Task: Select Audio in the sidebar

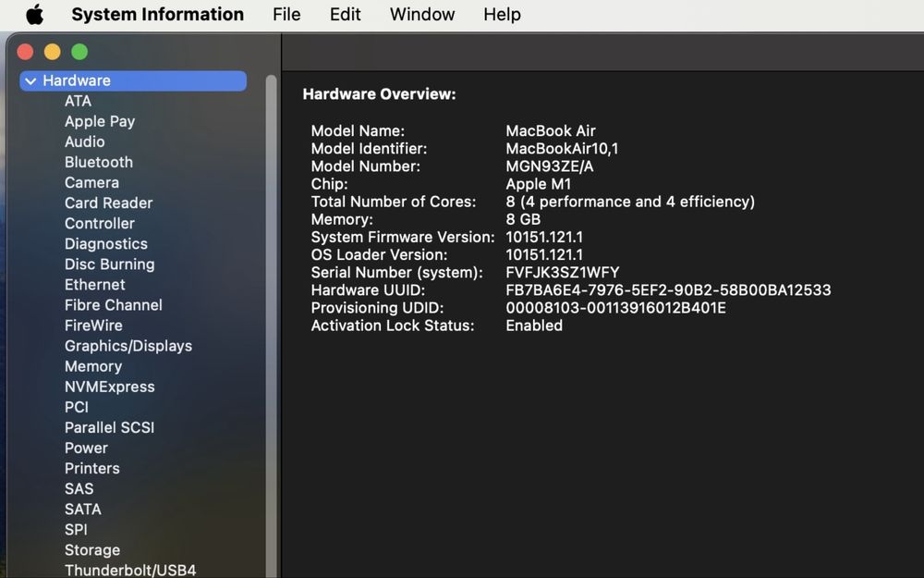Action: [x=84, y=141]
